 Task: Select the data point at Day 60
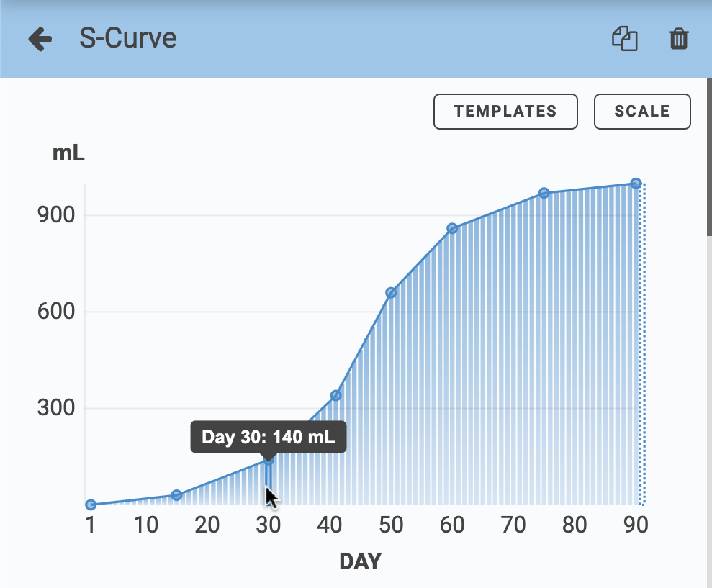[453, 227]
